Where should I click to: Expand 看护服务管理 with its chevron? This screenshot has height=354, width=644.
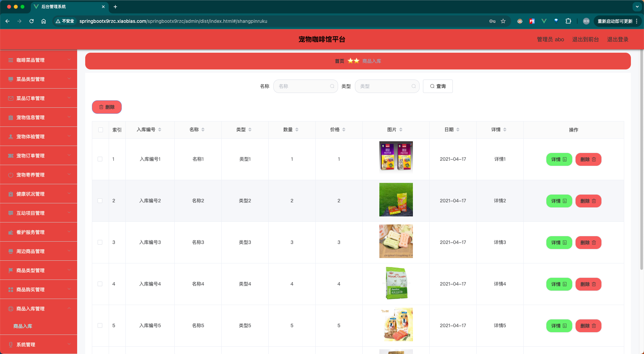[69, 232]
